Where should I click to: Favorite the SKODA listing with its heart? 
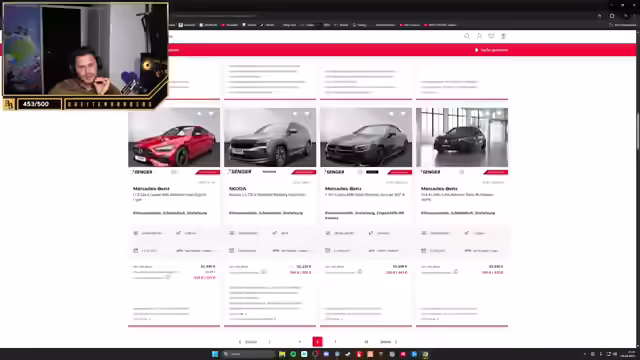(307, 114)
